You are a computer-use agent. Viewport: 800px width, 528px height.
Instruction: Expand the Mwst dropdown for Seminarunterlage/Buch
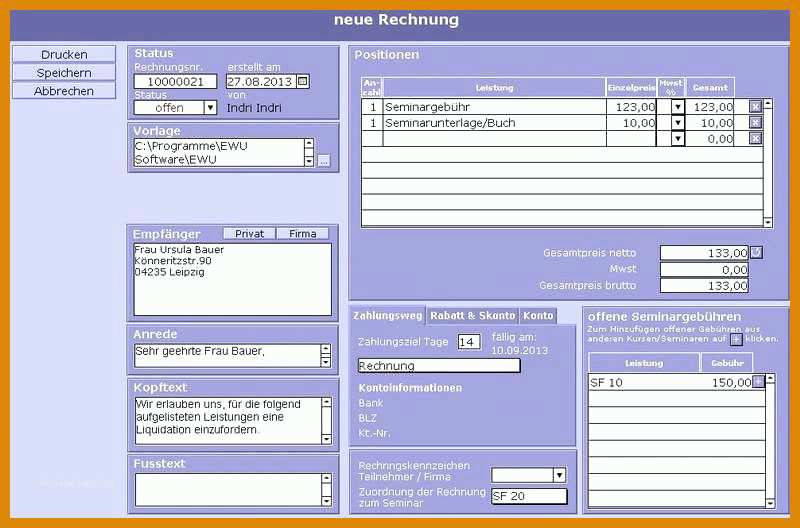point(678,122)
